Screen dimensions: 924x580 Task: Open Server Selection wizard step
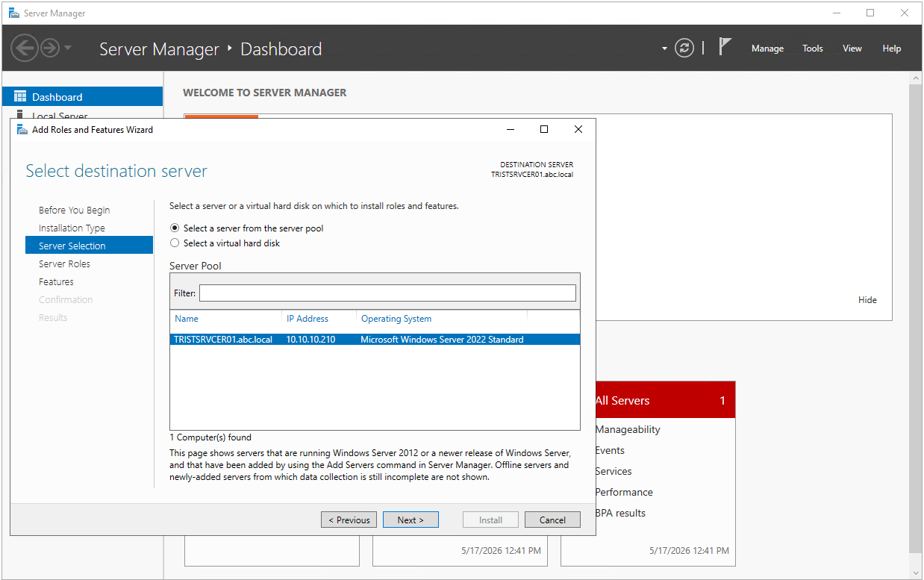coord(89,246)
